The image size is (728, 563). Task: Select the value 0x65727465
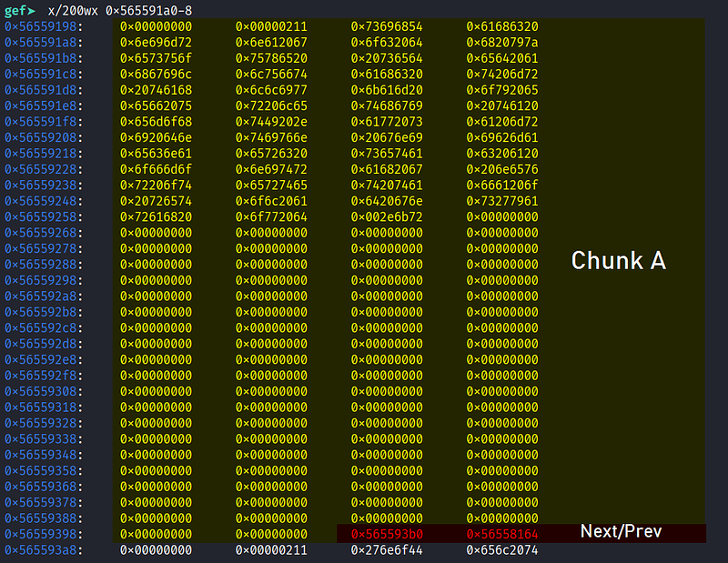[271, 185]
